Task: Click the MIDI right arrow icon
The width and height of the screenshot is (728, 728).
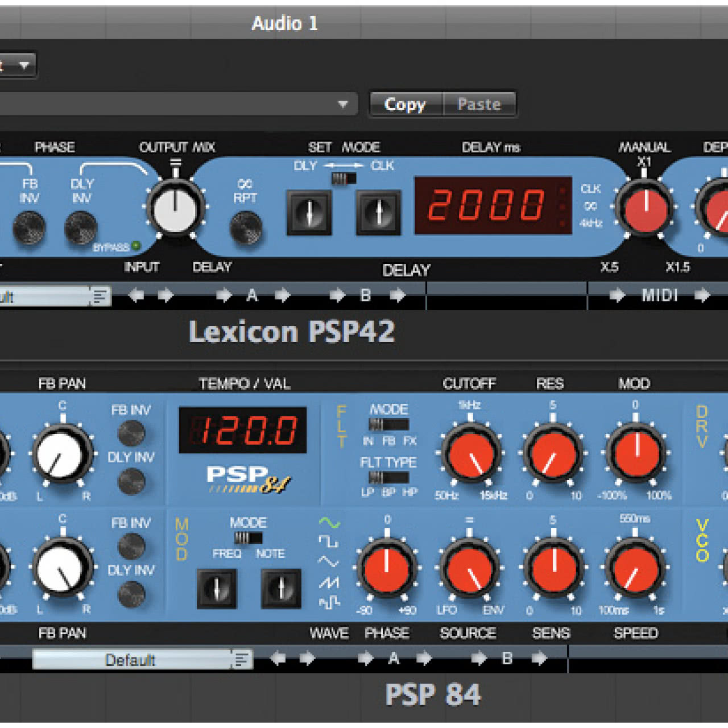Action: click(702, 295)
